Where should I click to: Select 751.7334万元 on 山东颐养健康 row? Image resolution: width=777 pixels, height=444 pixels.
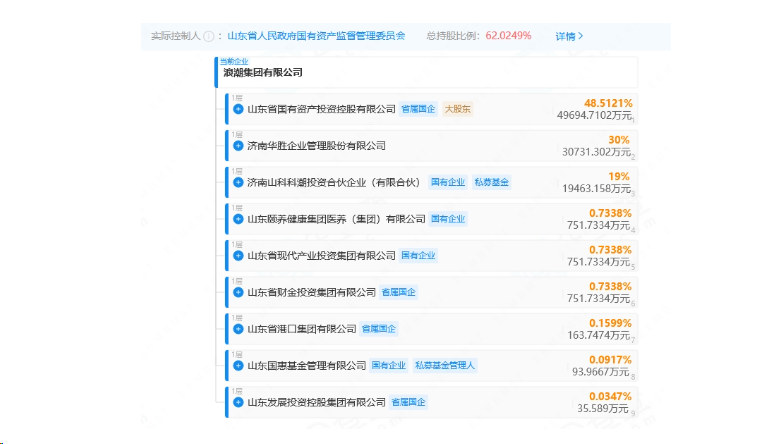pos(599,225)
